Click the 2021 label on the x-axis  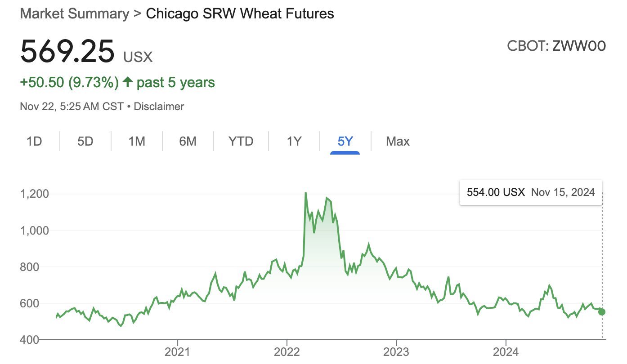(178, 351)
